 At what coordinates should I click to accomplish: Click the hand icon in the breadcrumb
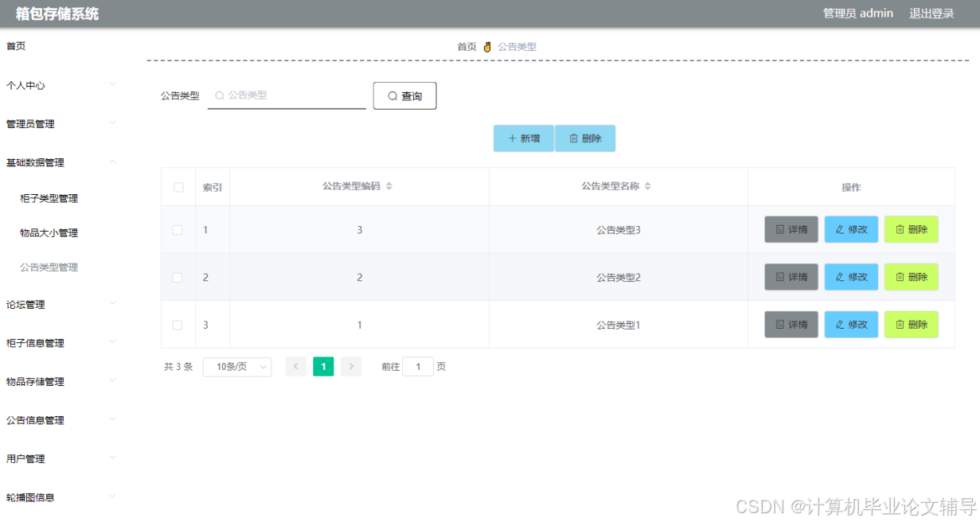(x=487, y=47)
